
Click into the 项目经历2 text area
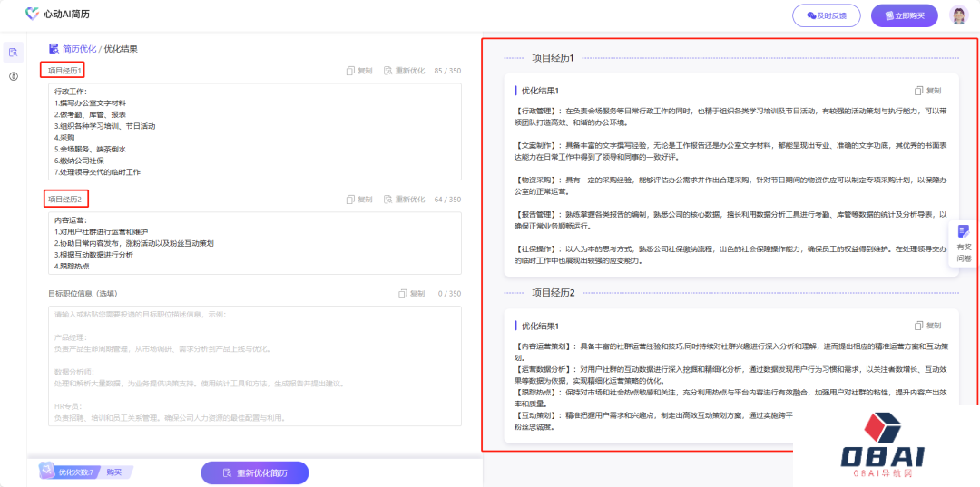click(x=255, y=243)
